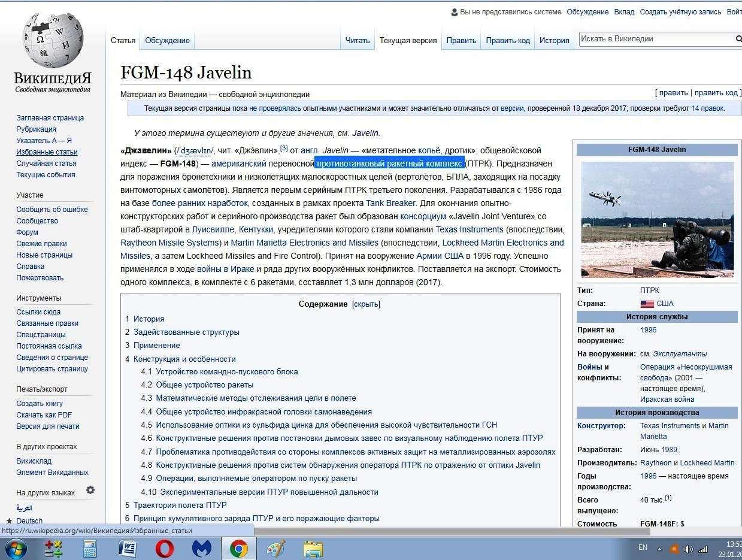Image resolution: width=742 pixels, height=560 pixels.
Task: Open Windows Start button
Action: tap(16, 549)
